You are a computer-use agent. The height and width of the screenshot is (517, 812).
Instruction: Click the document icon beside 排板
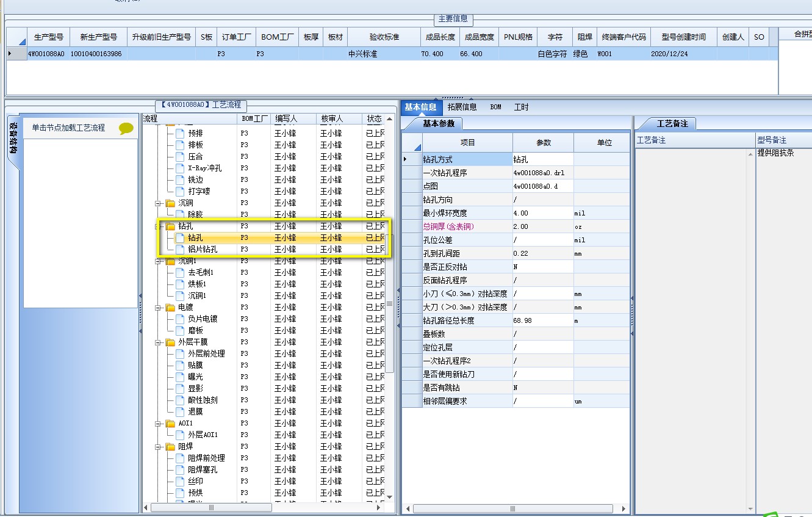[179, 145]
